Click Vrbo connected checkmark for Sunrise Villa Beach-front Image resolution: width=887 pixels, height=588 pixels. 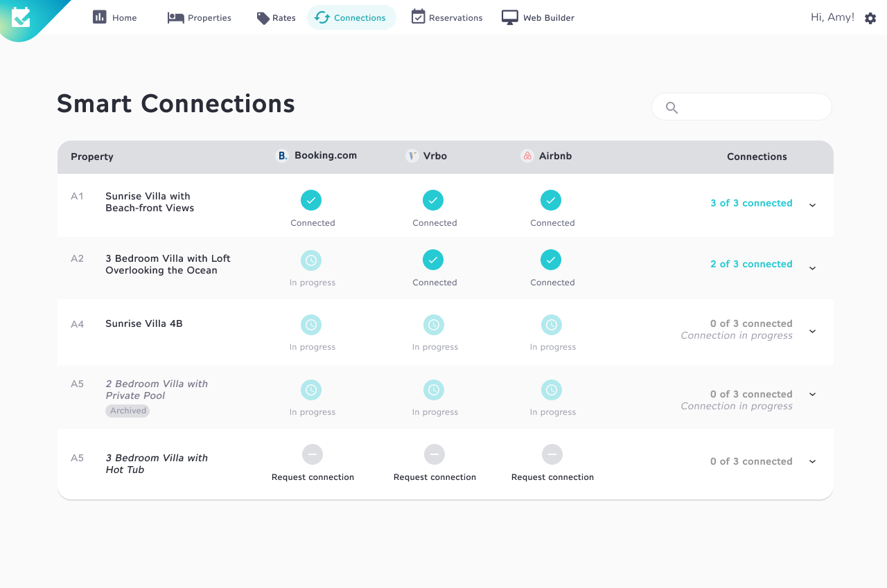(433, 200)
